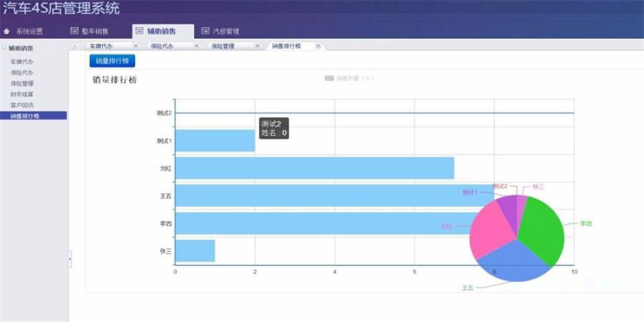The width and height of the screenshot is (644, 322).
Task: Switch to the 保险管理 tab
Action: pos(223,47)
